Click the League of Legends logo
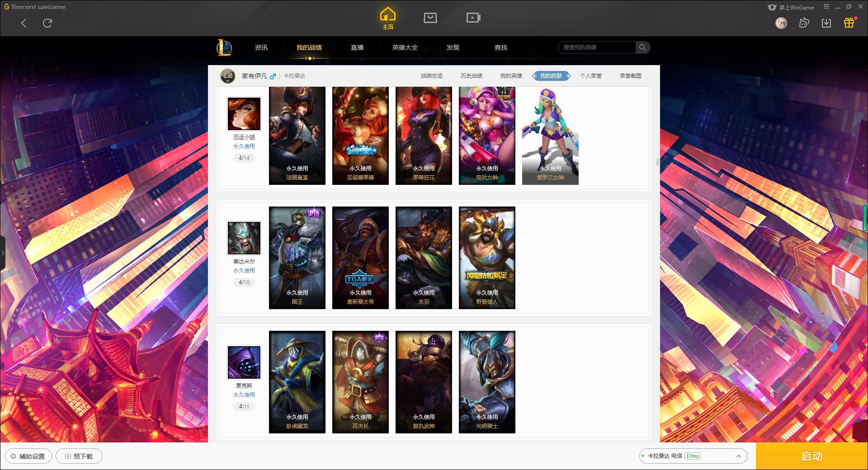868x470 pixels. pos(224,47)
